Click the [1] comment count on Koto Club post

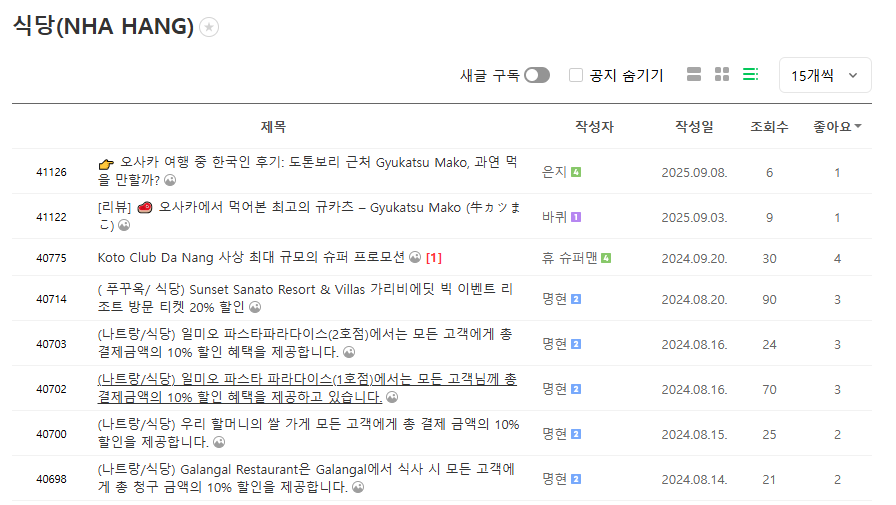coord(434,258)
